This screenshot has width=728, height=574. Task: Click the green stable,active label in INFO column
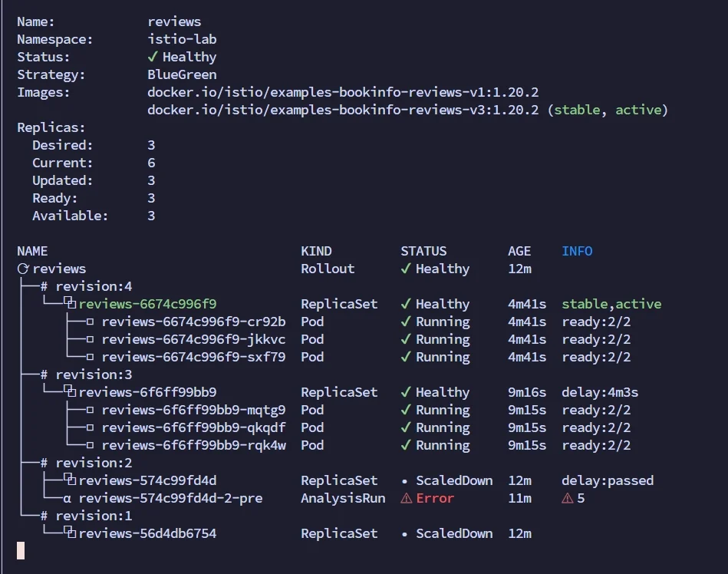coord(611,304)
